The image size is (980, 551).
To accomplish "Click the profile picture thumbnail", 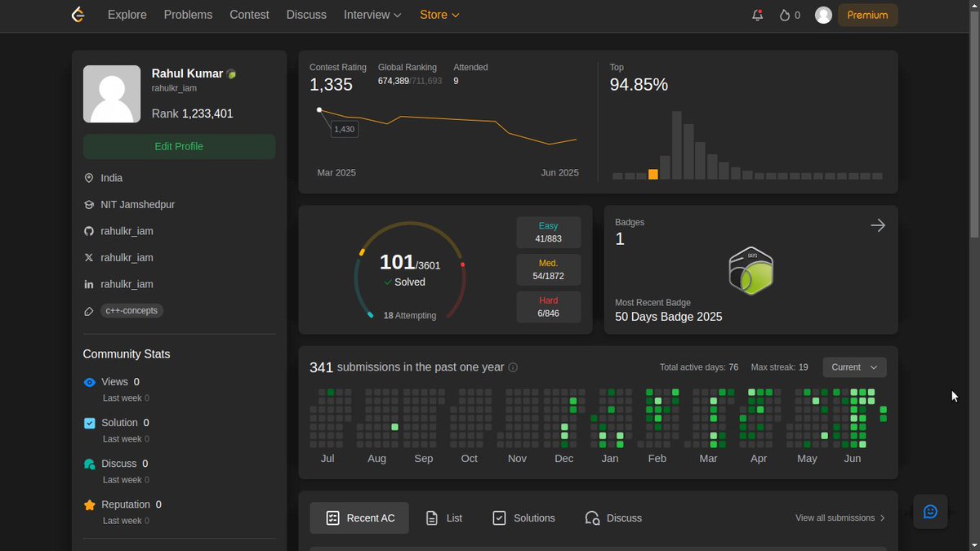I will 112,94.
